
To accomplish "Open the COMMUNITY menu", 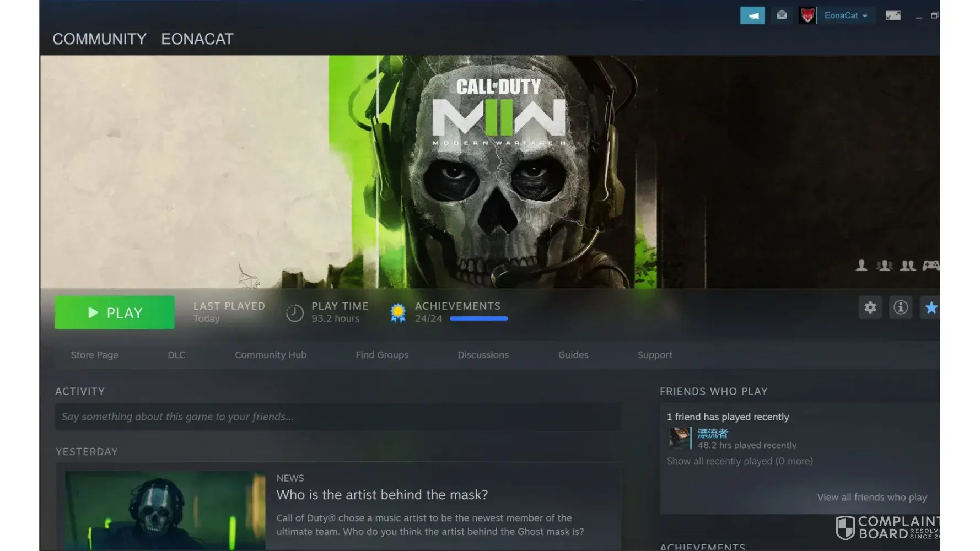I will click(x=99, y=39).
